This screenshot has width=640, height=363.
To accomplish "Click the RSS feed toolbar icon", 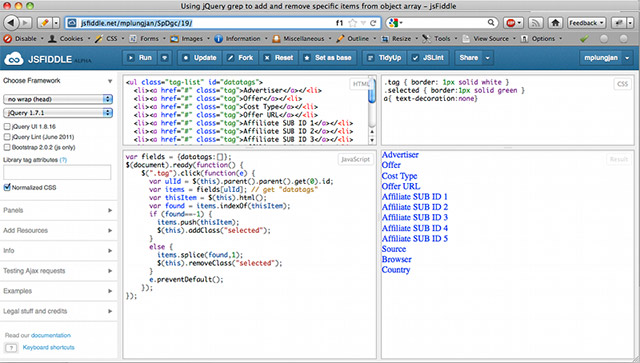I will pyautogui.click(x=535, y=23).
